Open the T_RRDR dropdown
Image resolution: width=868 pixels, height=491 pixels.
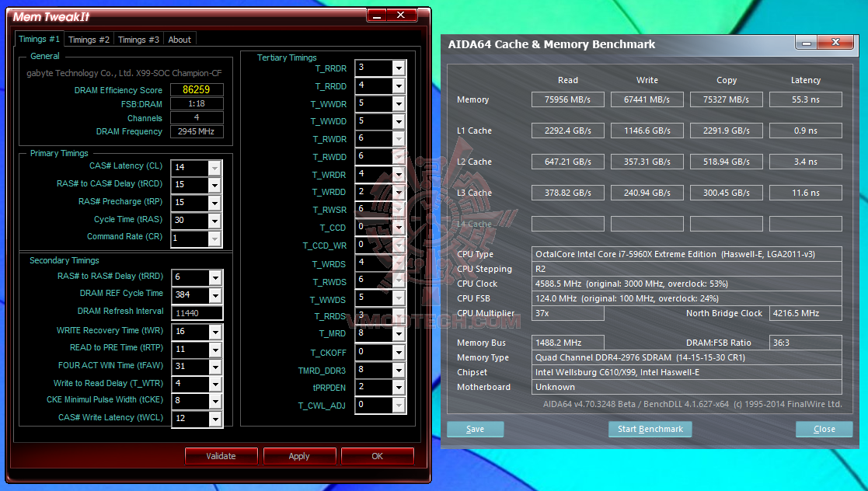point(399,68)
